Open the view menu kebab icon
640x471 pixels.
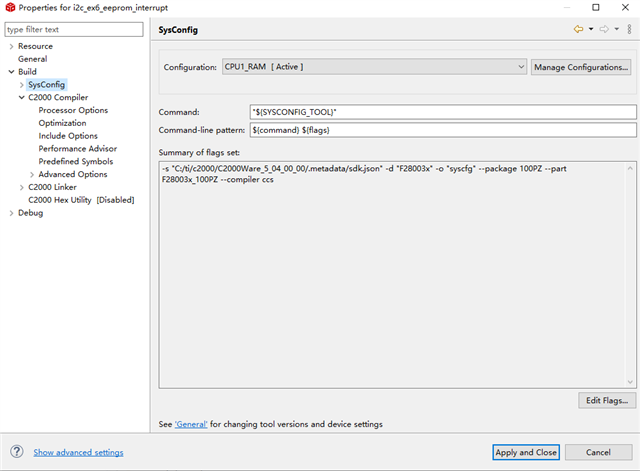628,30
